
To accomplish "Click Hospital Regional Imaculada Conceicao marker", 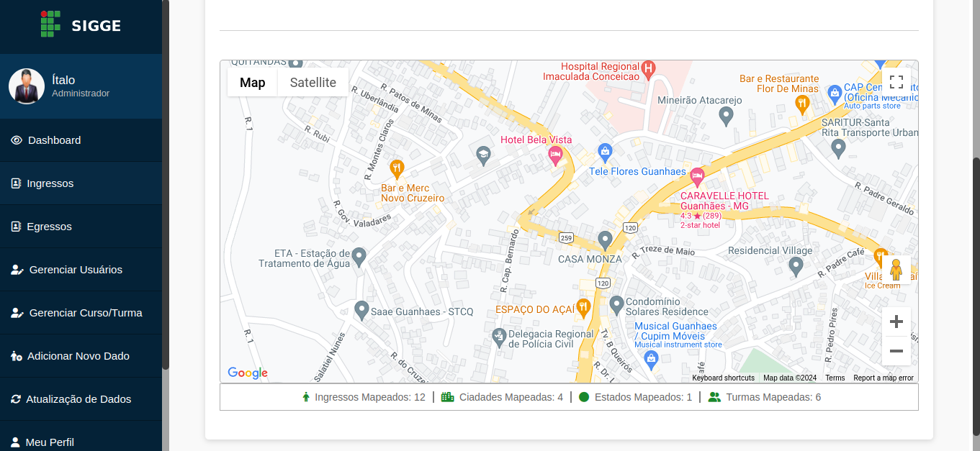I will pos(648,69).
